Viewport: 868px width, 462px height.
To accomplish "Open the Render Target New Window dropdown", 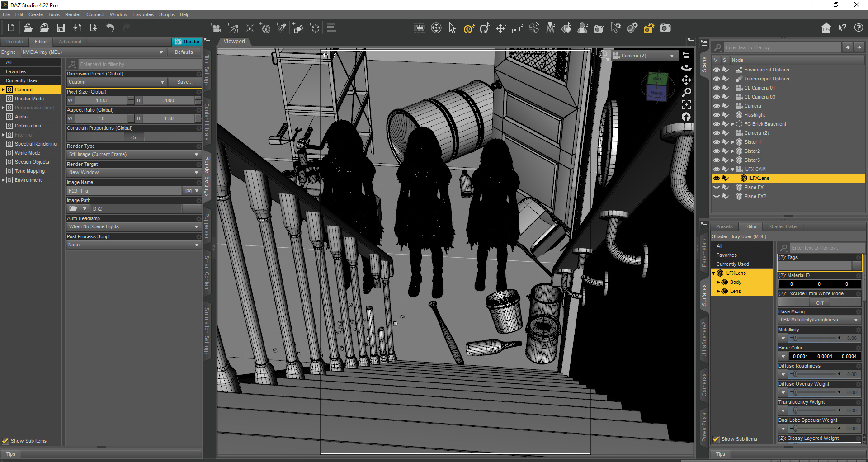I will [133, 172].
